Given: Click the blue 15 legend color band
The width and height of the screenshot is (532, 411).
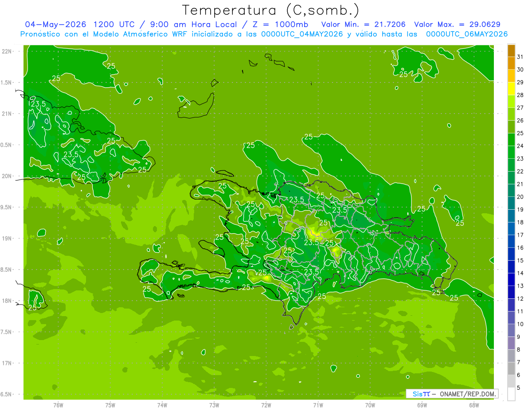Looking at the screenshot, I should (x=511, y=254).
